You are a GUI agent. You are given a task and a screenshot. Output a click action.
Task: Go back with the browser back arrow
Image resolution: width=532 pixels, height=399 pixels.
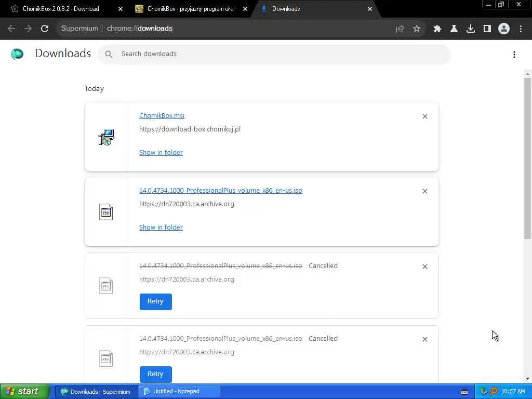click(11, 29)
